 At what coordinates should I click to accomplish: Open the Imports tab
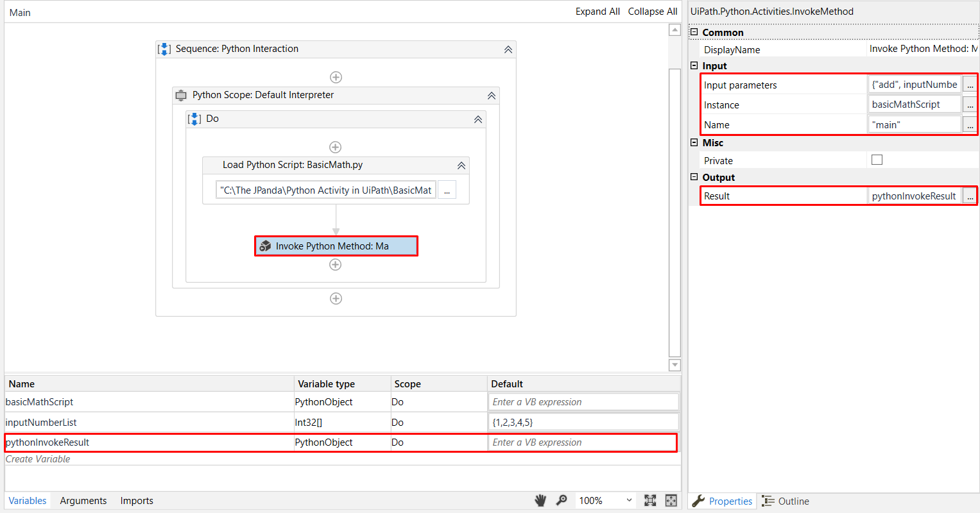click(x=136, y=500)
